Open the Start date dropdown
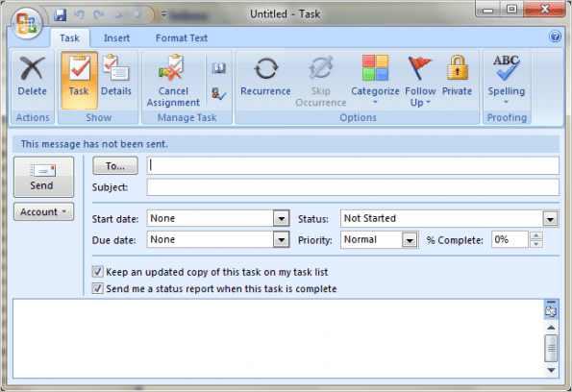Screen dimensions: 572x392 pos(282,218)
